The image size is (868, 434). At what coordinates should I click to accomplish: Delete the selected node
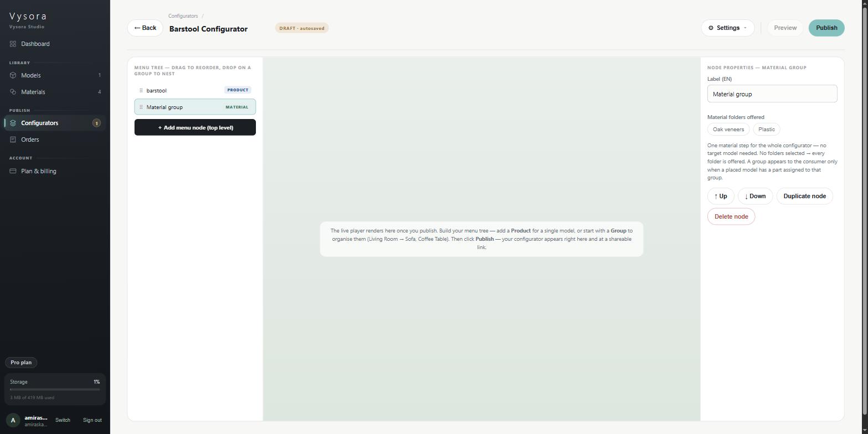[731, 216]
